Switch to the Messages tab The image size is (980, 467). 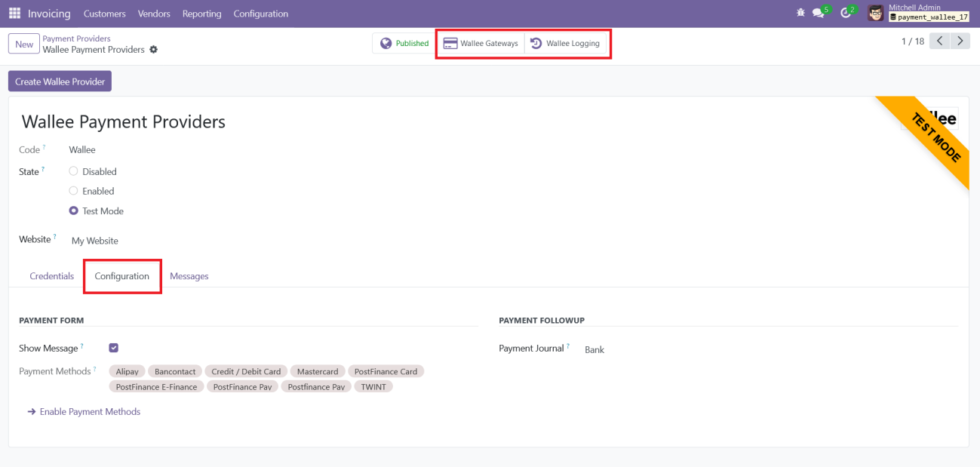pos(189,276)
